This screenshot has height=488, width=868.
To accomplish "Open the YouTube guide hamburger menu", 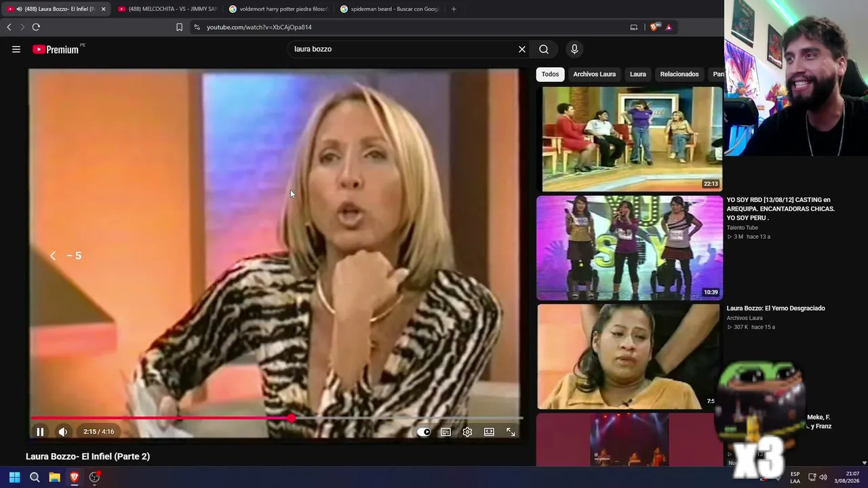I will [16, 49].
